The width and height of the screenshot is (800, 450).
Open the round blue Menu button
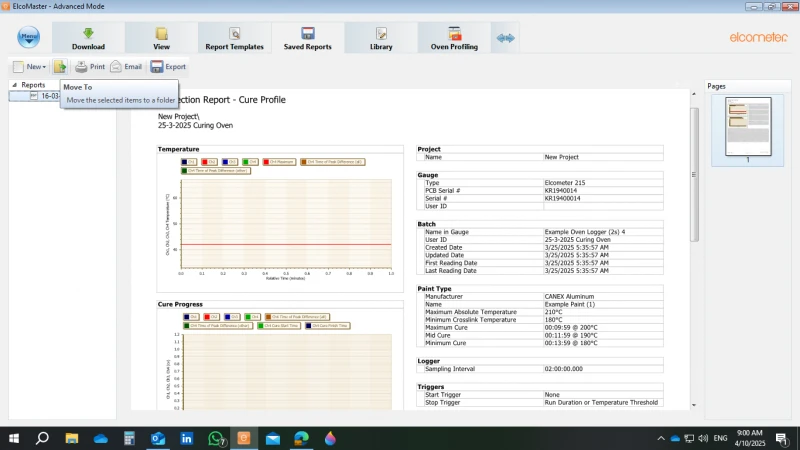pyautogui.click(x=29, y=37)
